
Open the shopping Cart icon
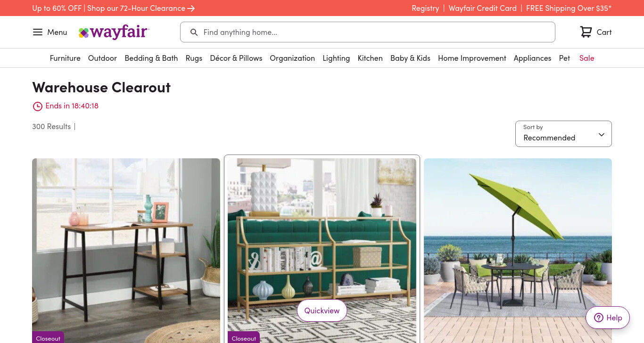pos(586,32)
